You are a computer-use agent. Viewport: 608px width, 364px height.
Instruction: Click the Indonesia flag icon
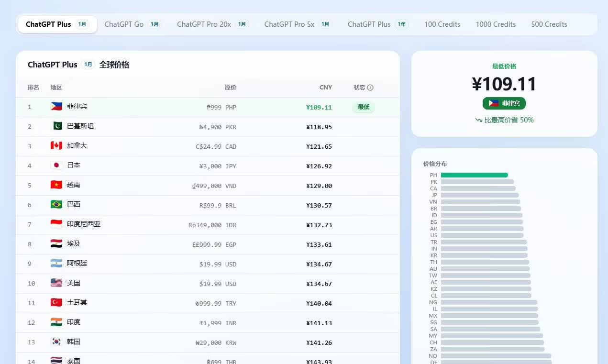pyautogui.click(x=56, y=224)
